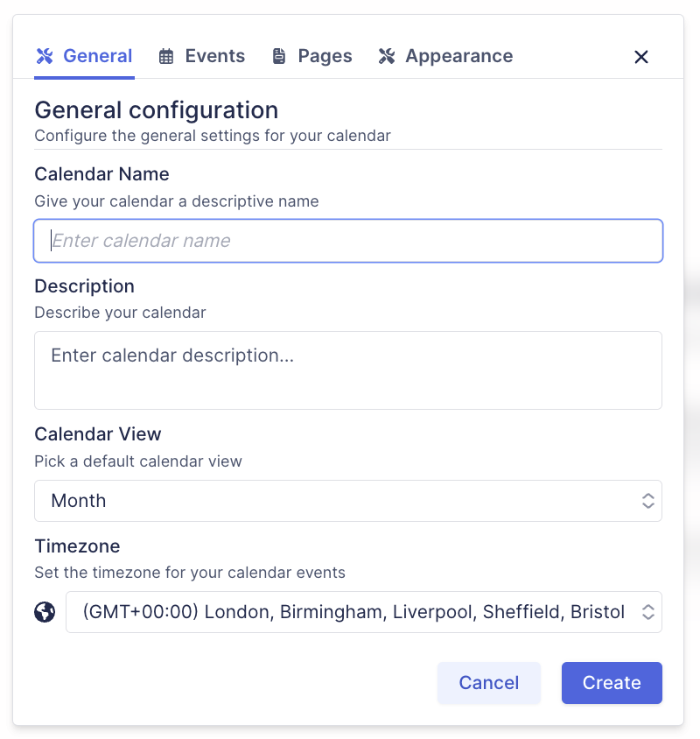The height and width of the screenshot is (739, 700).
Task: Click the Calendar View up-down chevron arrows
Action: (648, 501)
